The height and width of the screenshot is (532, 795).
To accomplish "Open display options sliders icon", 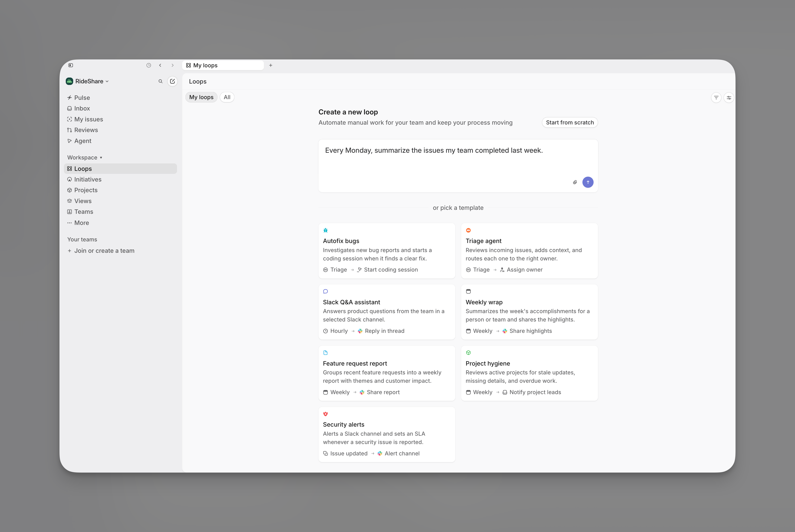I will tap(729, 98).
